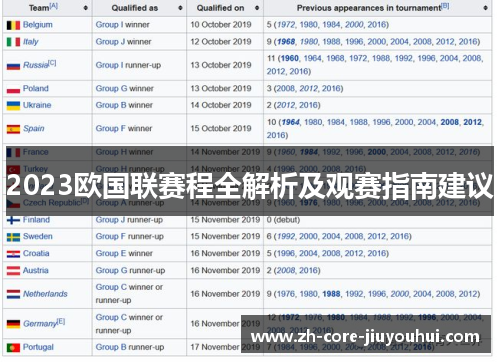The width and height of the screenshot is (500, 362).
Task: Click the Poland flag icon
Action: [13, 89]
